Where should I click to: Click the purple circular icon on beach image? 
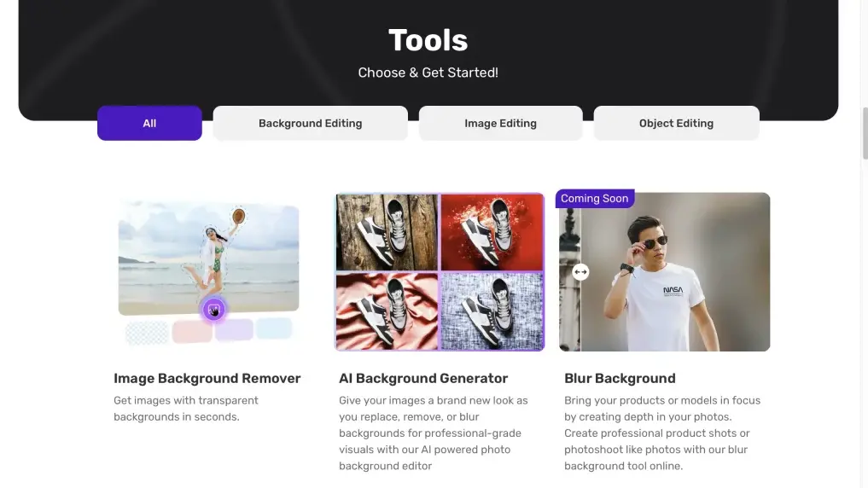pyautogui.click(x=214, y=310)
